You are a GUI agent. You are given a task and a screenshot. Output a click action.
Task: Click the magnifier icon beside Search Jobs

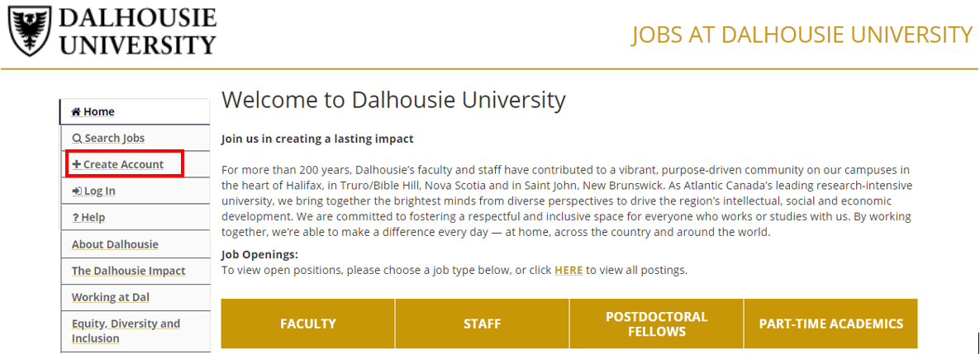coord(77,139)
